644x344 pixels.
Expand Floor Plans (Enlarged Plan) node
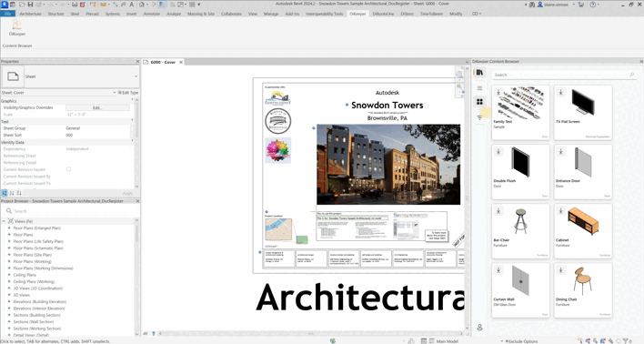coord(9,228)
